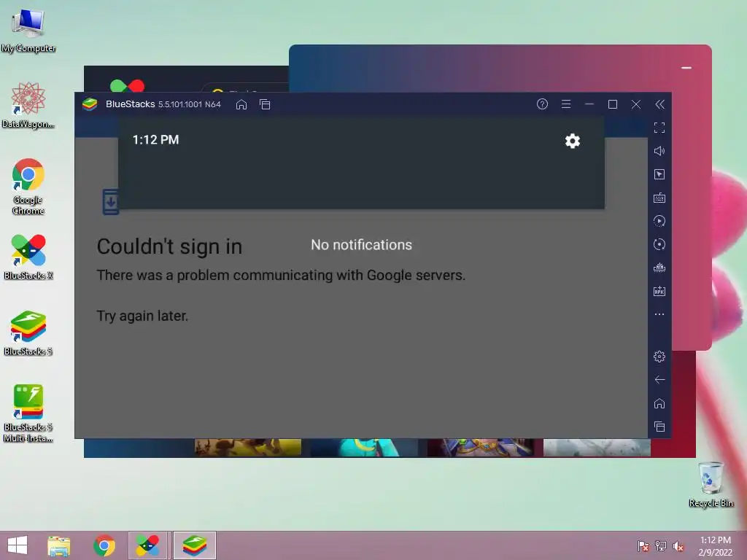Click the download device icon behind panel
This screenshot has width=747, height=560.
tap(111, 202)
